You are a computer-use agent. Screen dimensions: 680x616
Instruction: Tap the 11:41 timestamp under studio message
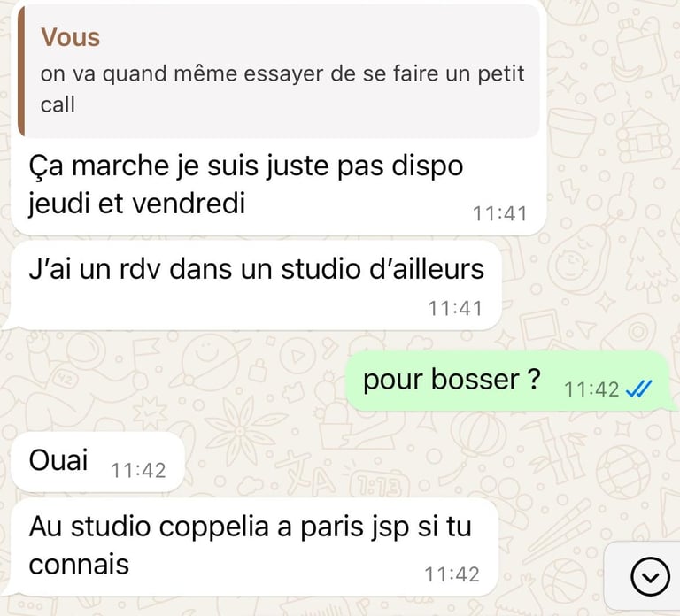[455, 309]
